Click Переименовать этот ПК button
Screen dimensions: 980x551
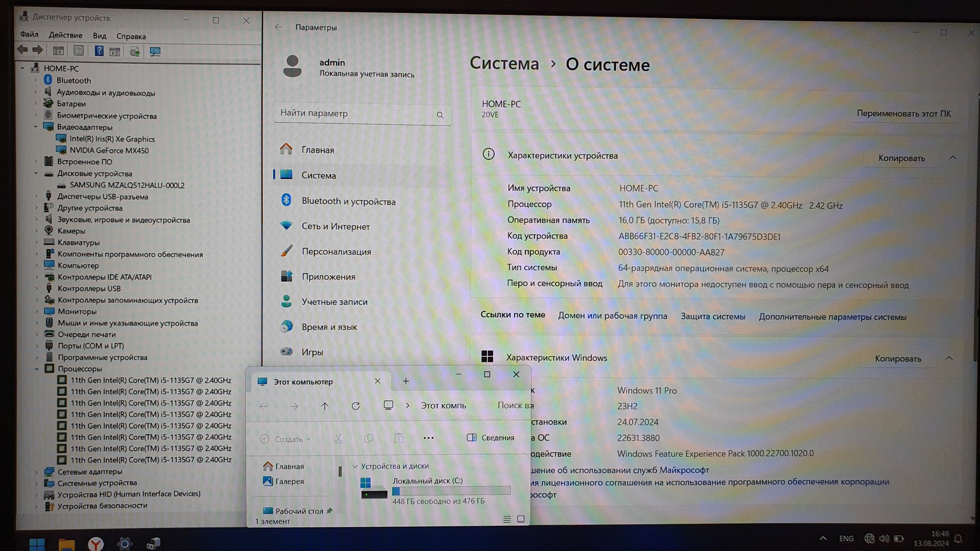click(903, 114)
